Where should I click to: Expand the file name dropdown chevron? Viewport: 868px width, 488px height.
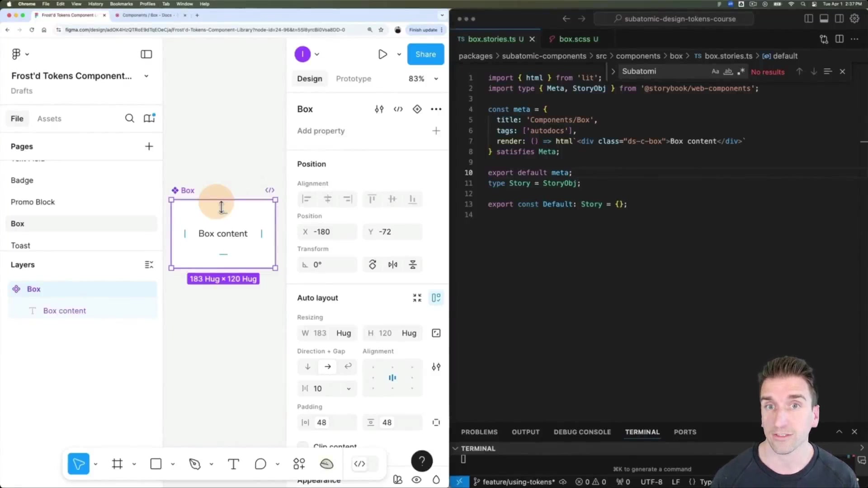[146, 76]
